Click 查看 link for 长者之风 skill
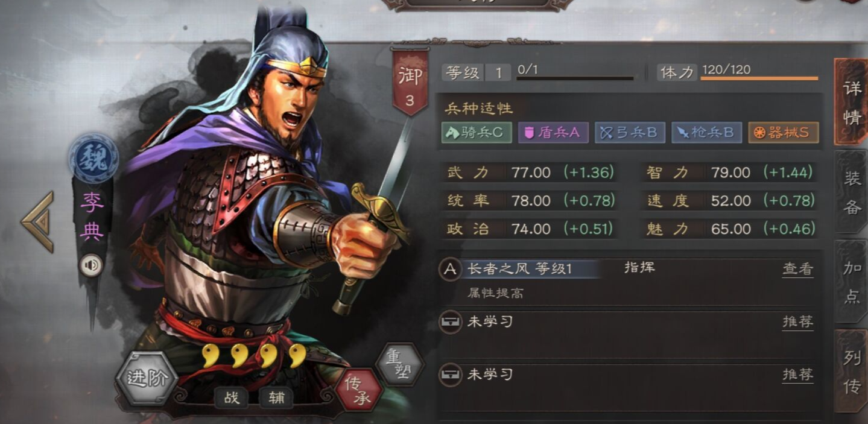This screenshot has width=868, height=424. click(797, 270)
